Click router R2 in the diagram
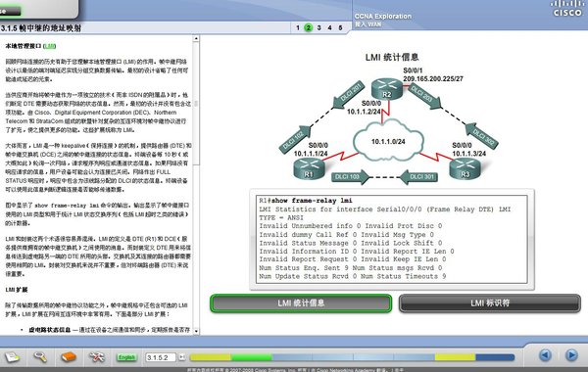The image size is (588, 372). coord(387,89)
